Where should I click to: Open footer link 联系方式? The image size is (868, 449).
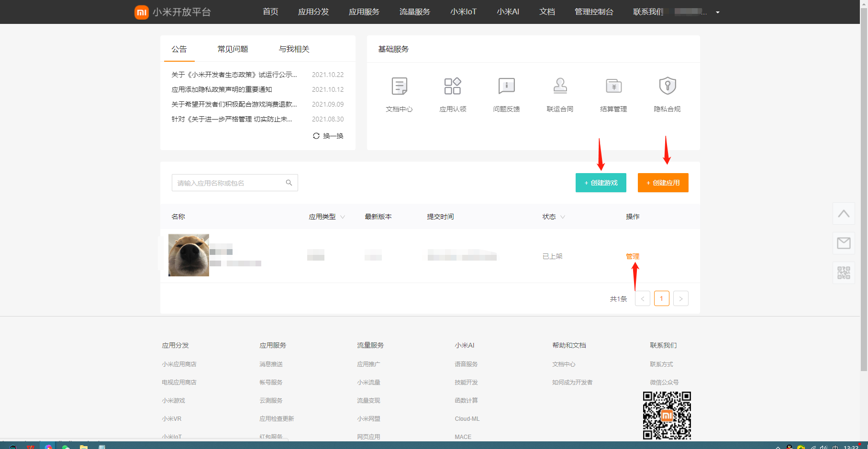(661, 364)
